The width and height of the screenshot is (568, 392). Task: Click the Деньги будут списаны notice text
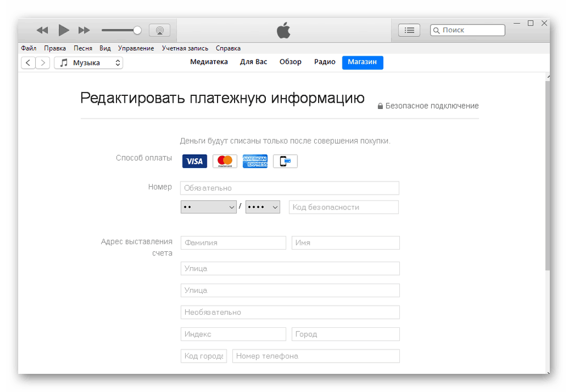click(285, 141)
